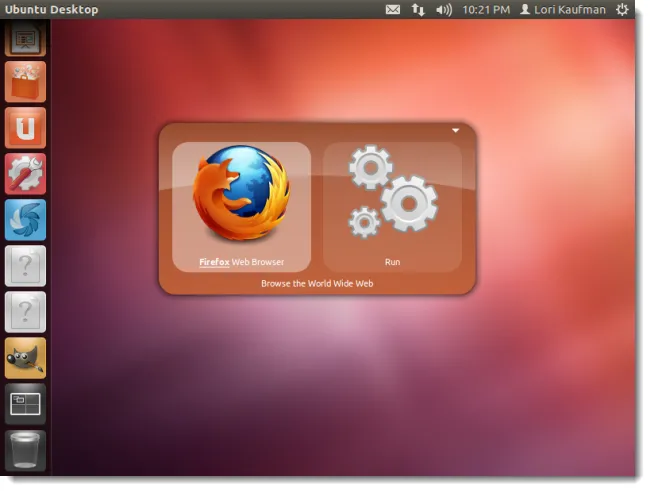Open the network connections indicator menu
The width and height of the screenshot is (650, 491).
(x=418, y=10)
